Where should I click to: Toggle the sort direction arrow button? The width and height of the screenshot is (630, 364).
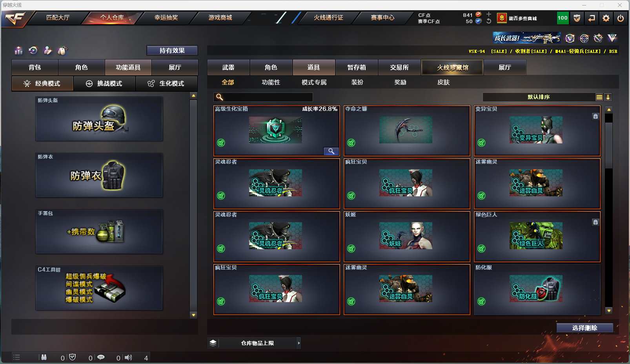608,97
